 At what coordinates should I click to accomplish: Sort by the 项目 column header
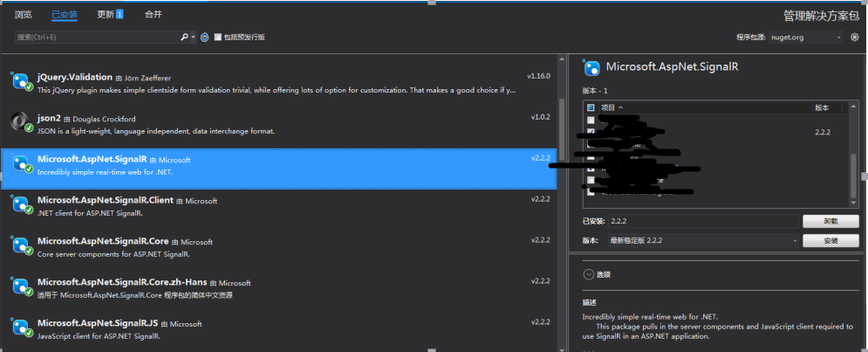tap(612, 107)
